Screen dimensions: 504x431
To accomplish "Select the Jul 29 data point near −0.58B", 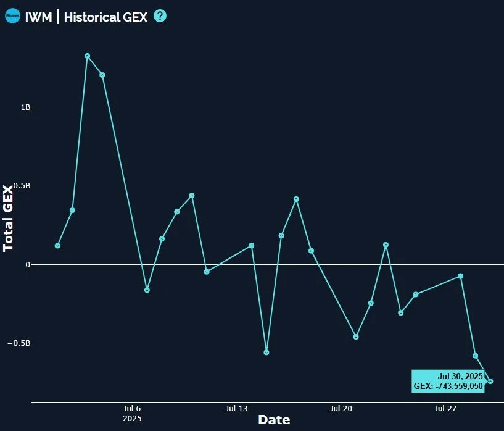I will point(476,356).
